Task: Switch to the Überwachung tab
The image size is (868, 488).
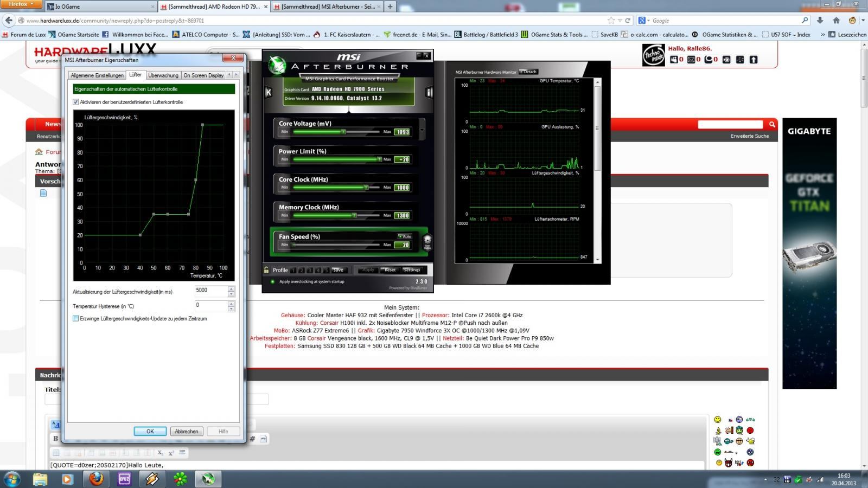Action: coord(163,75)
